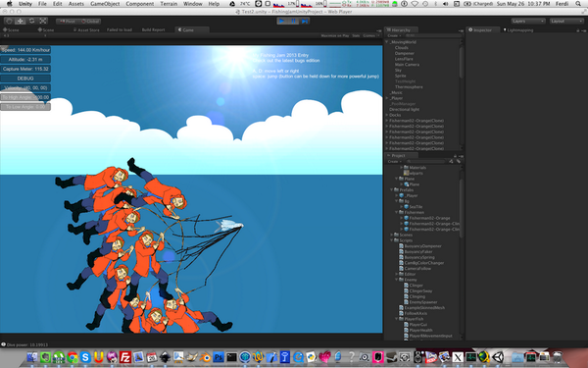Open the Assets menu
The image size is (588, 368).
76,4
